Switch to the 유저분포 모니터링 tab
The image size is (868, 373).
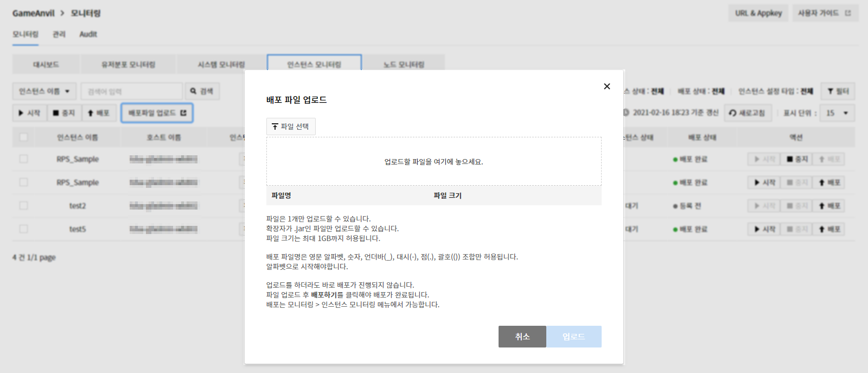point(128,64)
